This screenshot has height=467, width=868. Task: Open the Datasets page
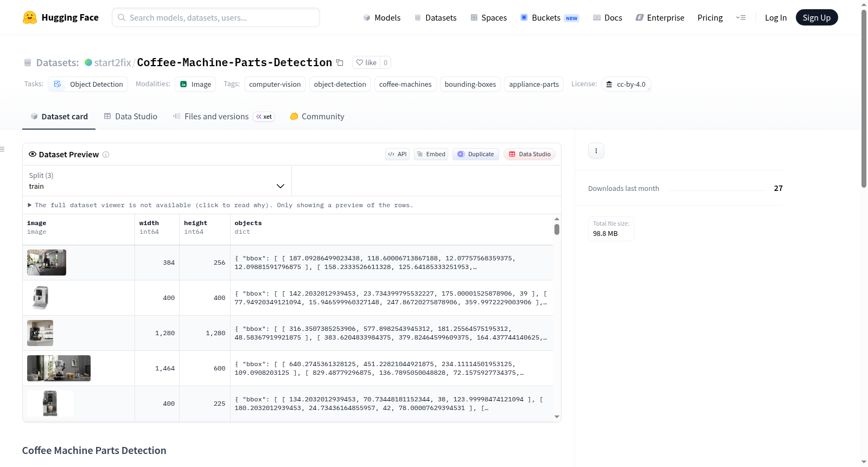[x=435, y=18]
